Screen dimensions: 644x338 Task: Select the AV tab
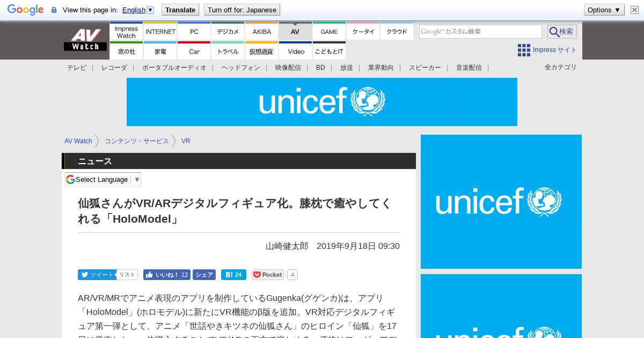pyautogui.click(x=295, y=31)
